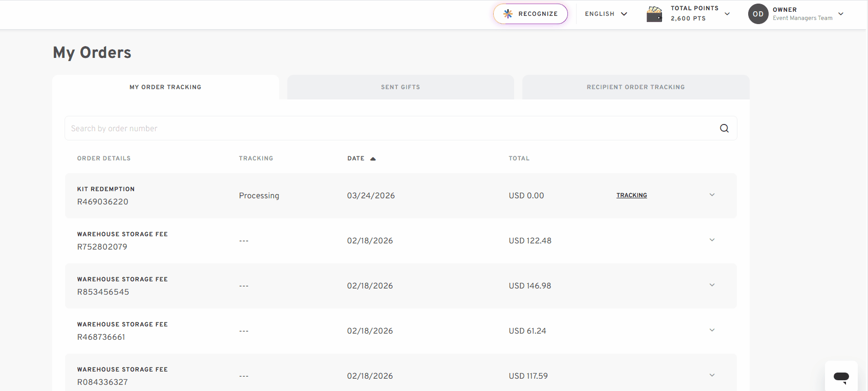Select order number R084336327
868x391 pixels.
102,382
